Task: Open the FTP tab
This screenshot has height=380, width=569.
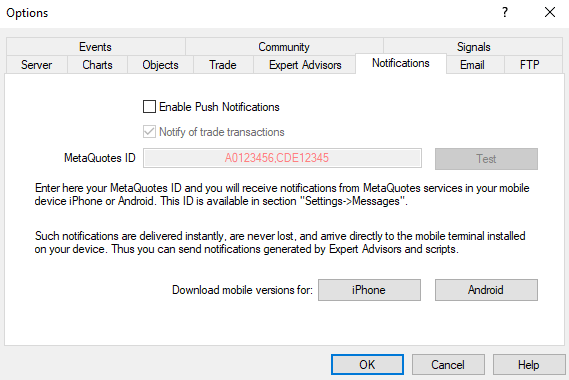Action: [x=529, y=65]
